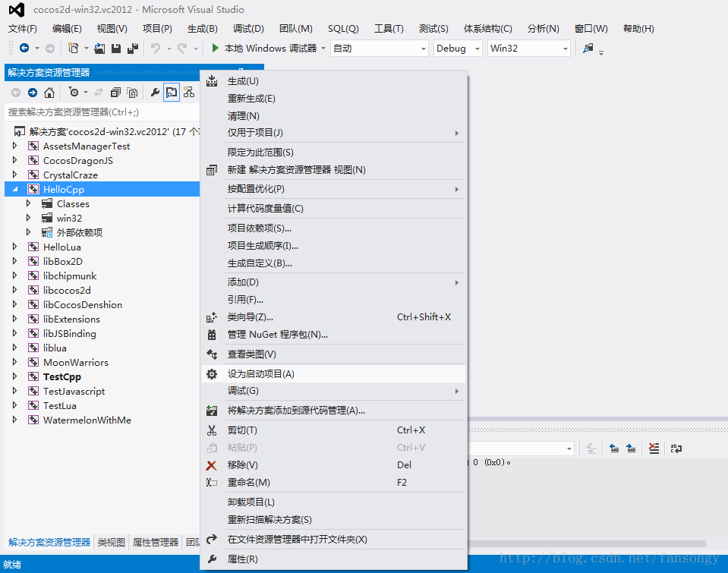Click the horizontal scrollbar in the output pane
The height and width of the screenshot is (573, 728).
(x=588, y=543)
